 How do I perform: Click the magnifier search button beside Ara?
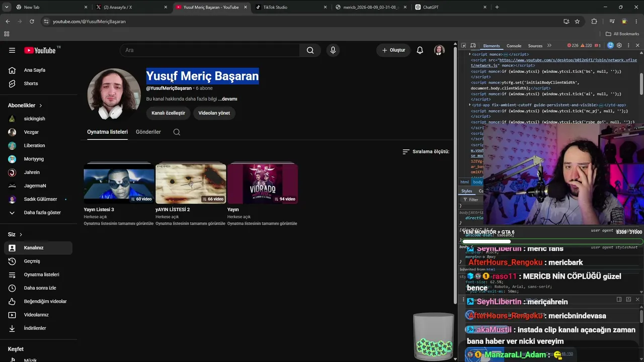click(310, 50)
